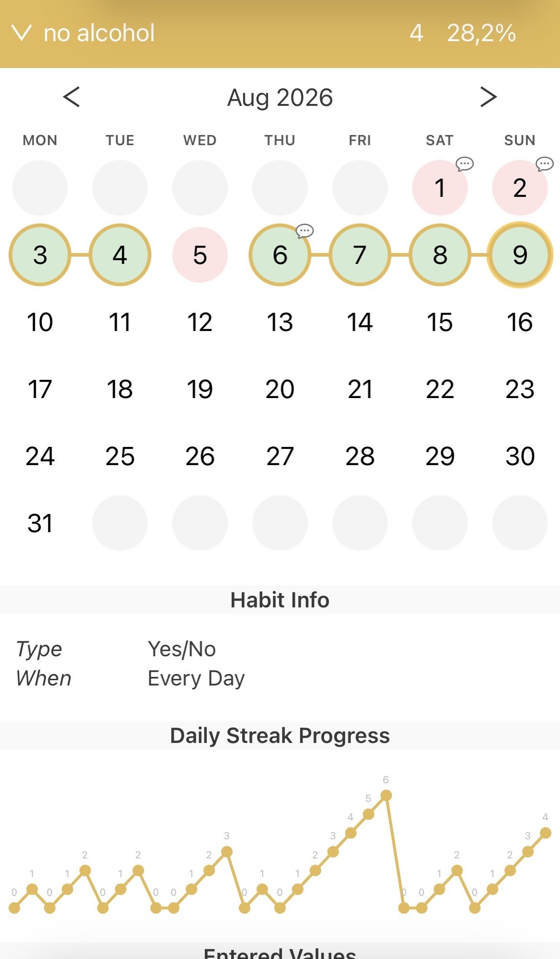Open the comment bubble on August 2
Image resolution: width=560 pixels, height=959 pixels.
(544, 164)
